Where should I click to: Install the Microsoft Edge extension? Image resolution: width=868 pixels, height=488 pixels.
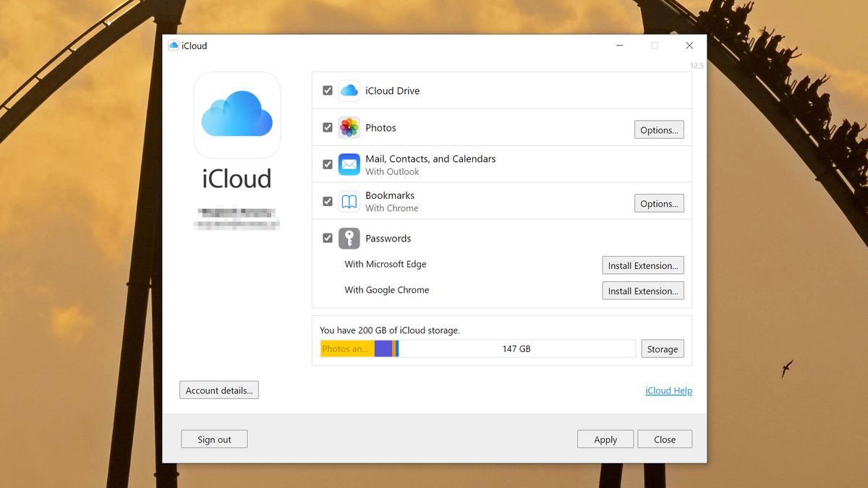[x=642, y=265]
